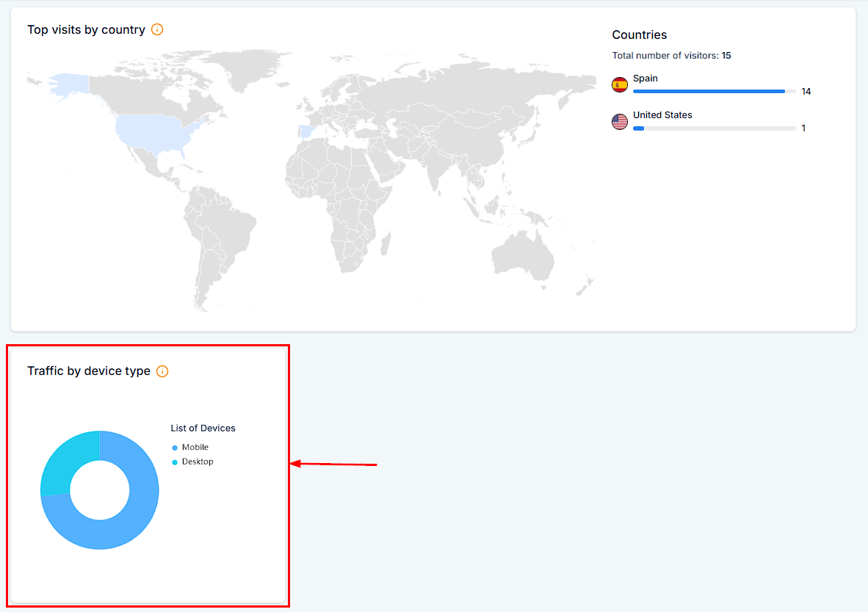This screenshot has width=868, height=612.
Task: Toggle the Desktop legend label
Action: tap(198, 462)
